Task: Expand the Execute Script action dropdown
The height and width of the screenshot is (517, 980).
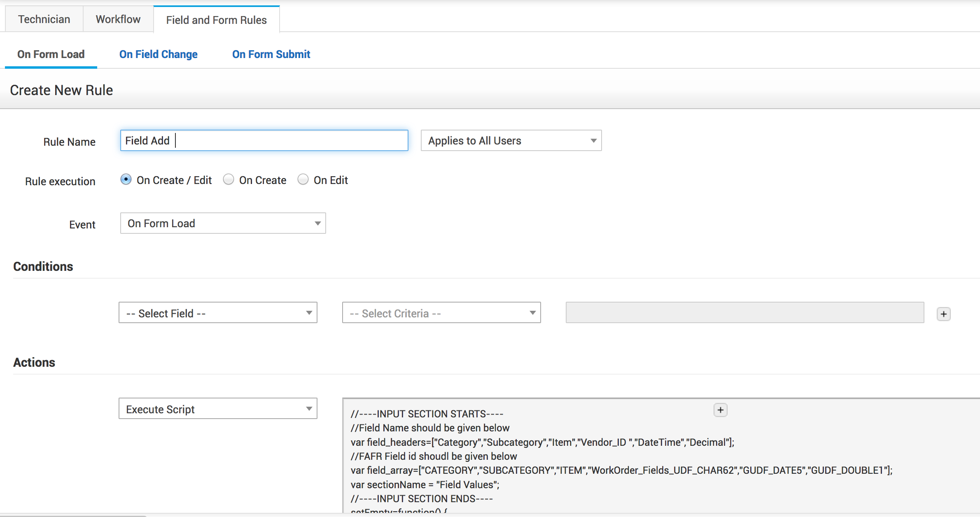Action: click(x=218, y=409)
